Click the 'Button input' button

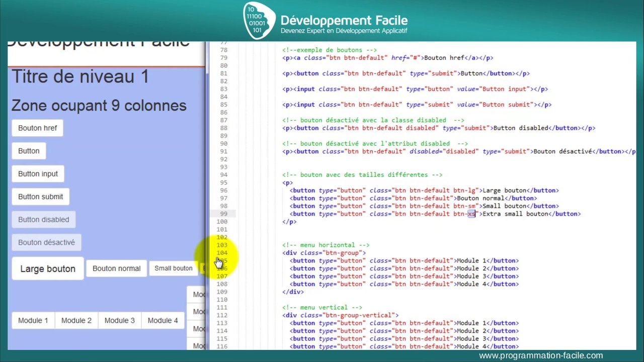point(38,173)
